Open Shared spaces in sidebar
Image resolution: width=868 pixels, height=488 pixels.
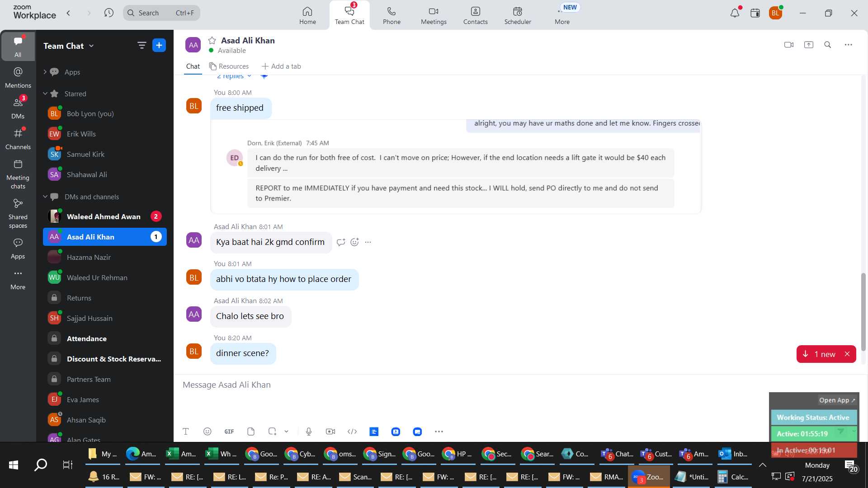pos(18,214)
